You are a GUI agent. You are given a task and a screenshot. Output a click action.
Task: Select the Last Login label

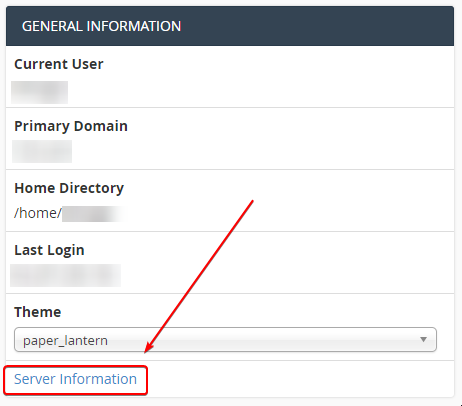[49, 250]
